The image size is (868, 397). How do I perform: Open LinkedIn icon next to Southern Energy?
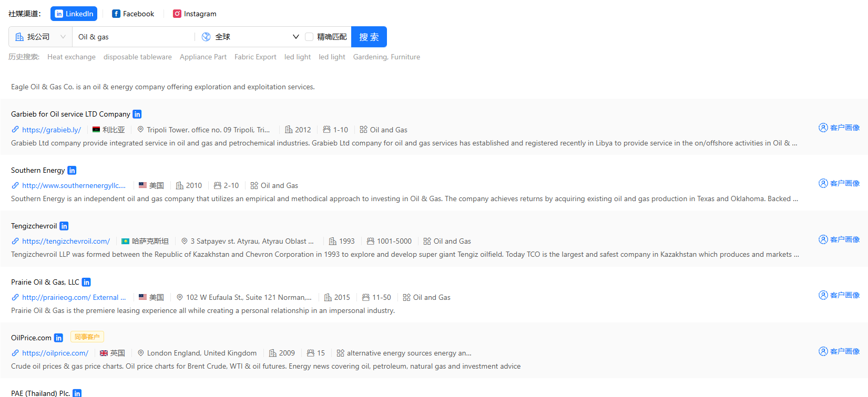coord(72,170)
